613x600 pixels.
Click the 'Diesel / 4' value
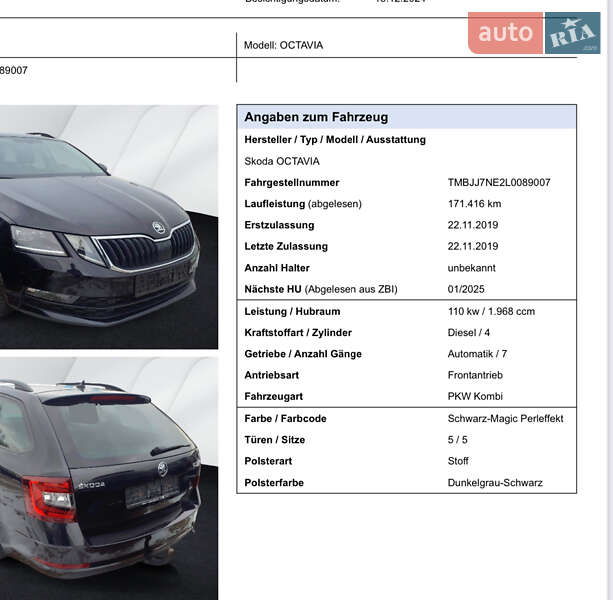pyautogui.click(x=469, y=333)
